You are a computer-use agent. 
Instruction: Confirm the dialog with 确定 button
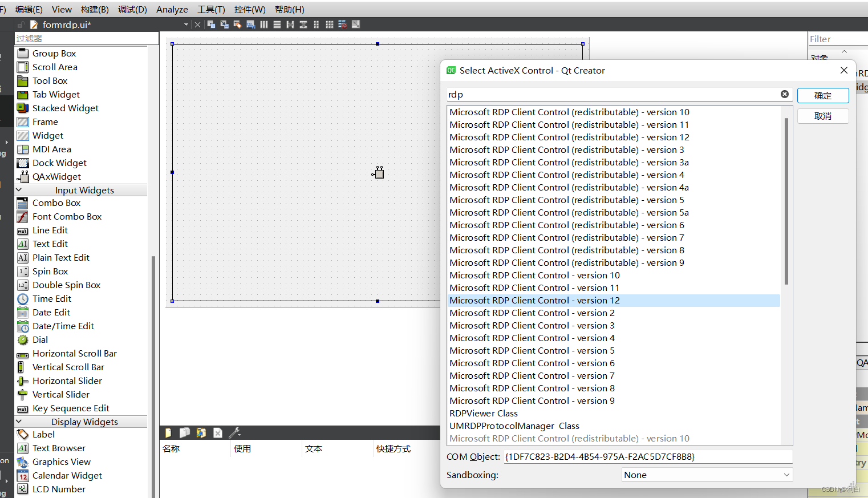click(x=823, y=96)
